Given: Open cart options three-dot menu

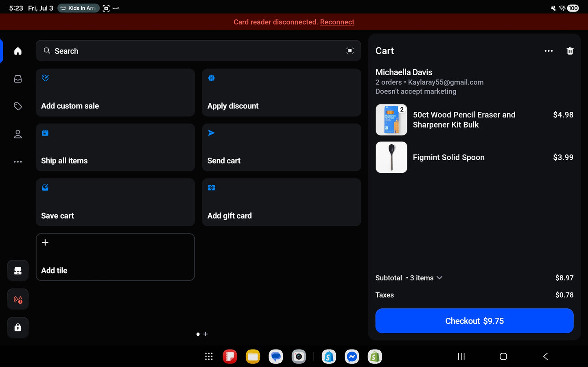Looking at the screenshot, I should pos(549,51).
